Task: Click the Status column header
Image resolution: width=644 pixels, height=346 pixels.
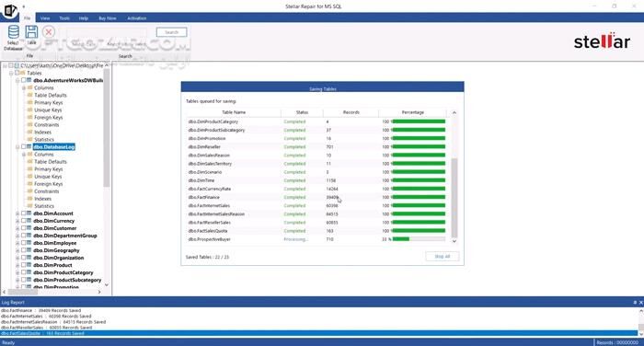Action: 302,112
